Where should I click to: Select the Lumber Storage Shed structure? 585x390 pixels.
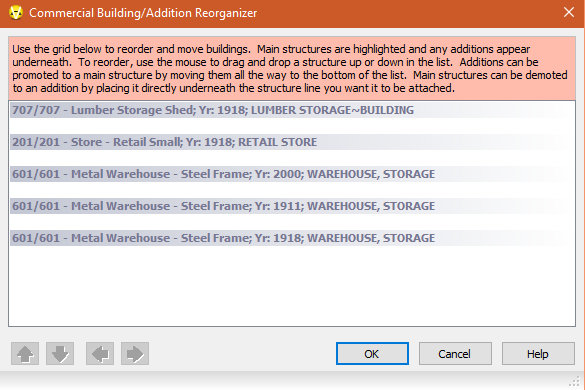pos(292,110)
